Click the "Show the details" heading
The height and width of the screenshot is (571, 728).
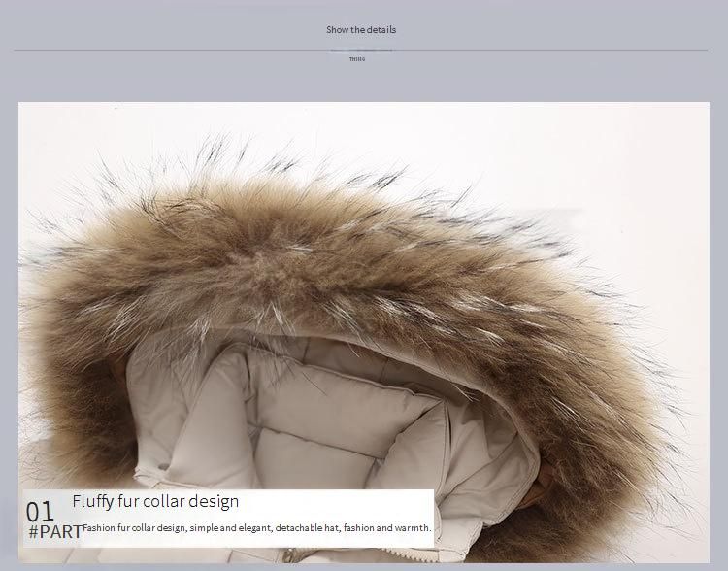click(x=361, y=29)
